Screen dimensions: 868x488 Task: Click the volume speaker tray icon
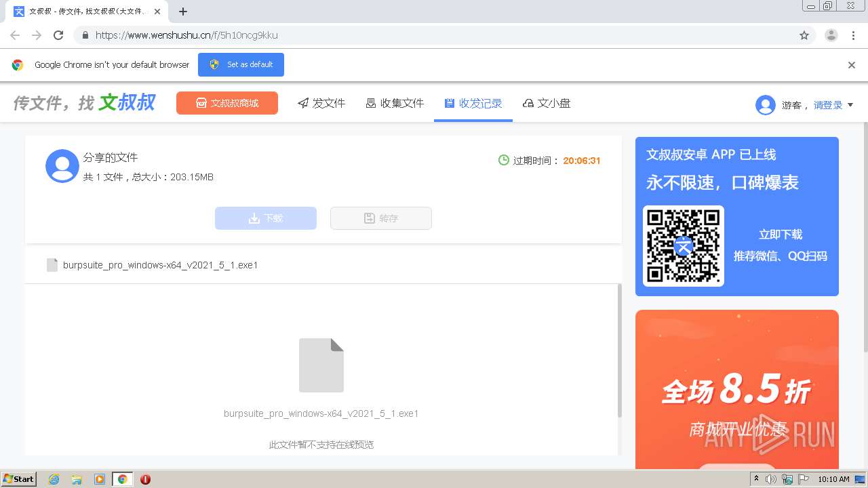click(771, 479)
